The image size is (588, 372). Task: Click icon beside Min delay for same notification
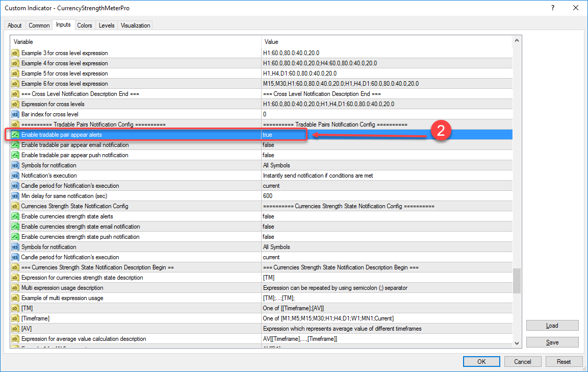(15, 195)
